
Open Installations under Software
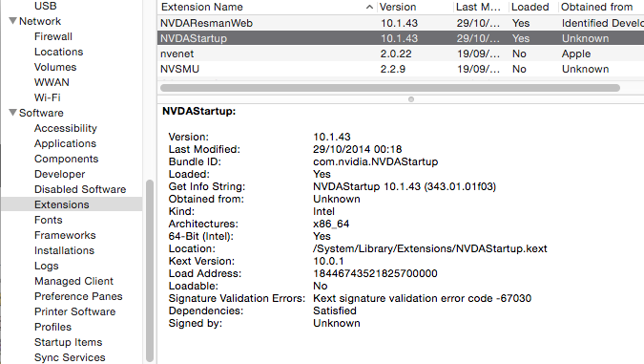pyautogui.click(x=64, y=250)
